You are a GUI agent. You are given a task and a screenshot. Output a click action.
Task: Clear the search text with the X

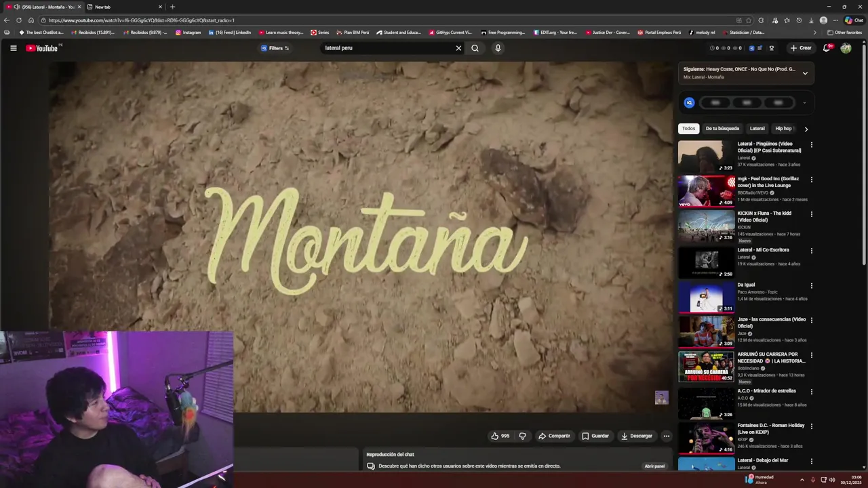tap(458, 48)
